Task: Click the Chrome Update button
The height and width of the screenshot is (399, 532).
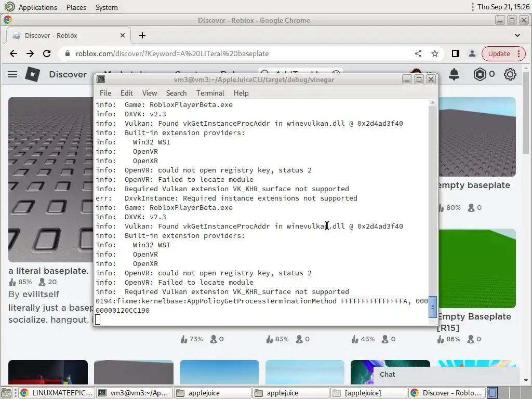Action: (503, 54)
